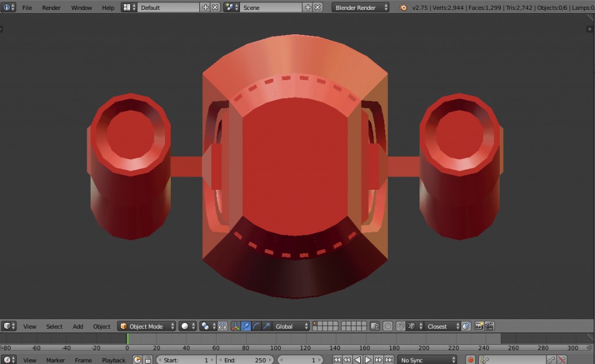Open the Render menu

coord(51,8)
